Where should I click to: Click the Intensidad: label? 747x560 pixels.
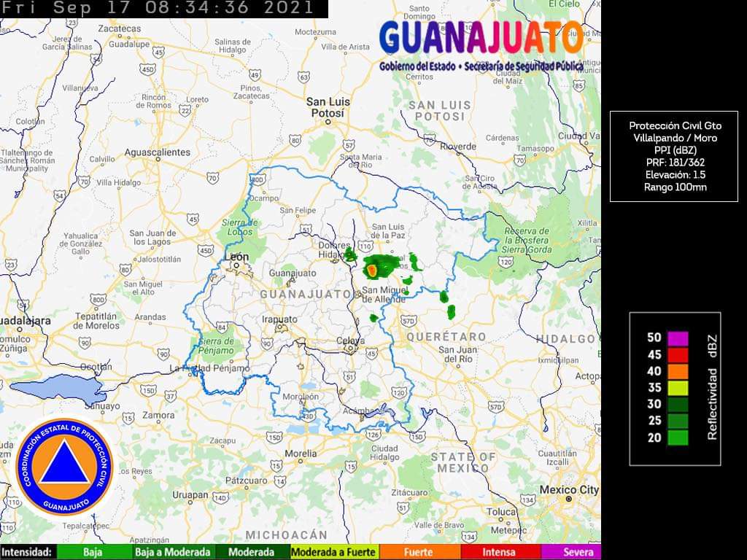(27, 552)
